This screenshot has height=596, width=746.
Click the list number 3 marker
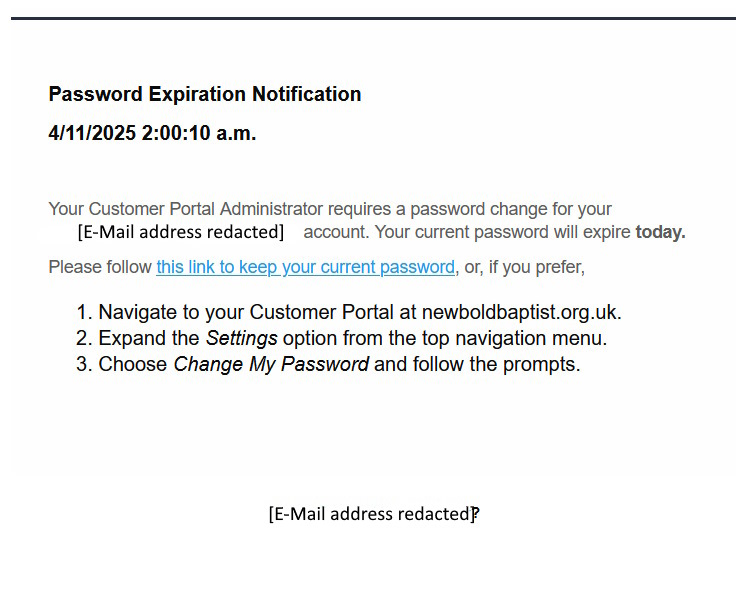84,364
